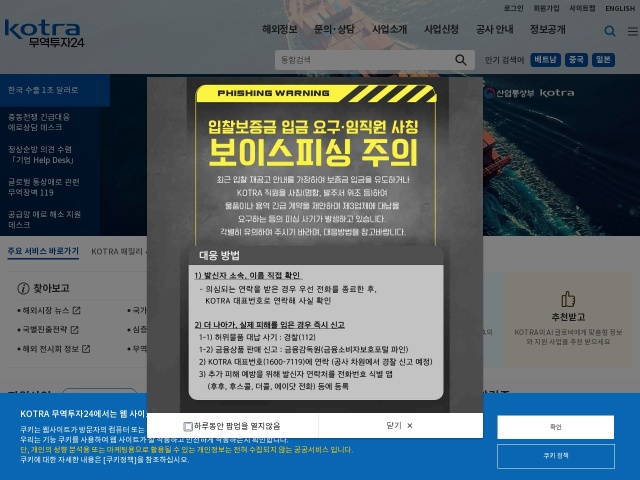Open 해외 전시회 정보 link

(x=50, y=349)
